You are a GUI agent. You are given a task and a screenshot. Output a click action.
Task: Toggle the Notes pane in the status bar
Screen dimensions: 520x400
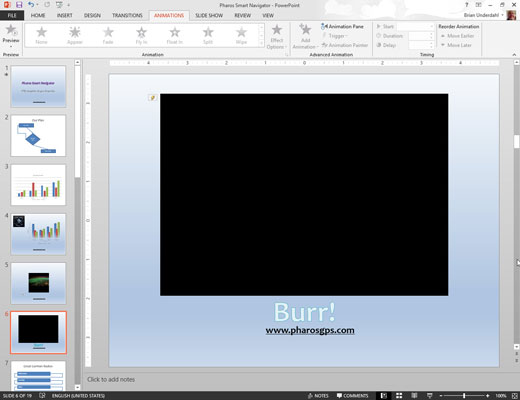click(318, 396)
